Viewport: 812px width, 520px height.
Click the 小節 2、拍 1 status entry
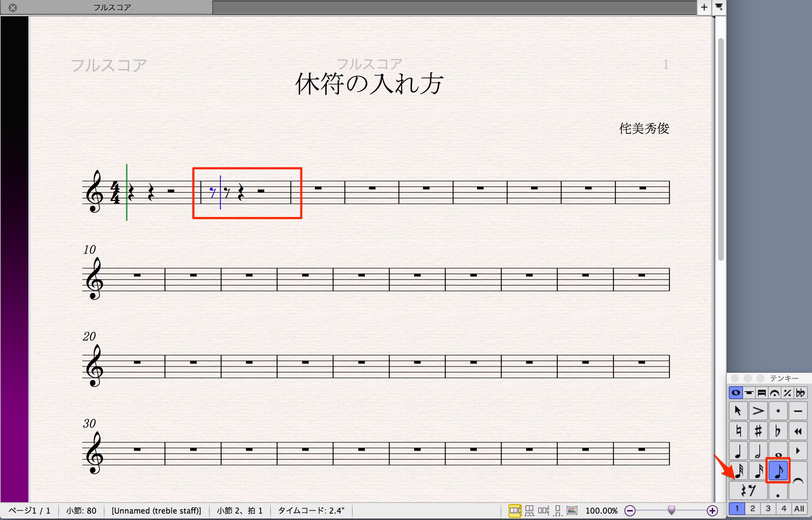(240, 511)
